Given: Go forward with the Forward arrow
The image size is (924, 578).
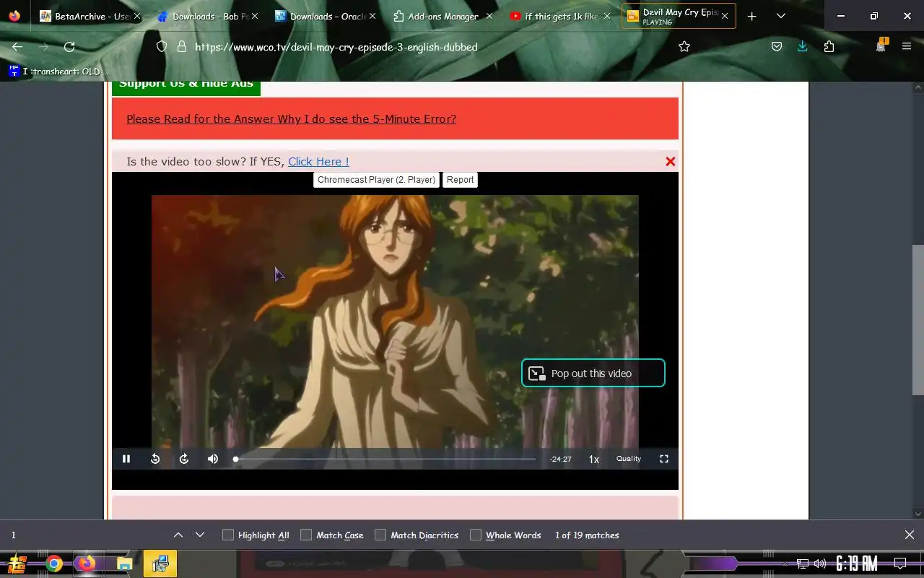Looking at the screenshot, I should point(43,46).
